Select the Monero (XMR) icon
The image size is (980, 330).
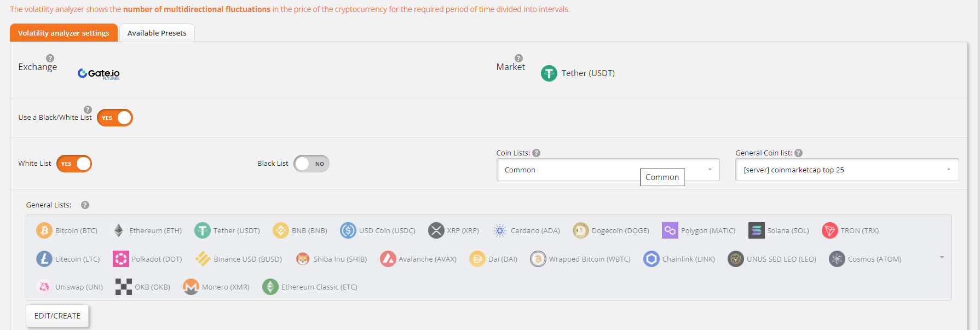[191, 287]
